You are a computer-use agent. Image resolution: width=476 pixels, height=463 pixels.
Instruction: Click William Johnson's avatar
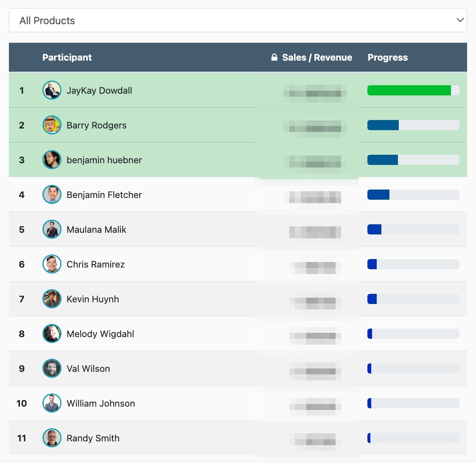pyautogui.click(x=52, y=403)
